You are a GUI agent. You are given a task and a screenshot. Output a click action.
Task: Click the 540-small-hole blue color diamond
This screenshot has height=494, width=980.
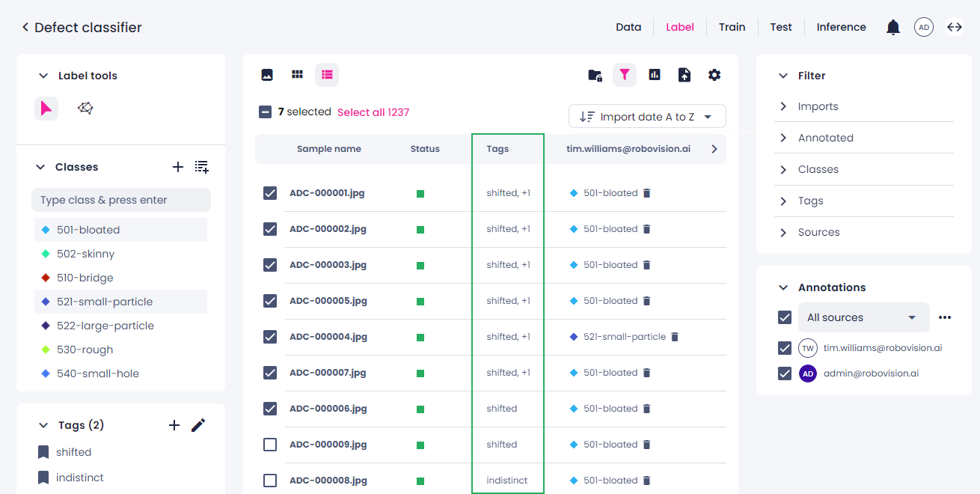(x=46, y=373)
